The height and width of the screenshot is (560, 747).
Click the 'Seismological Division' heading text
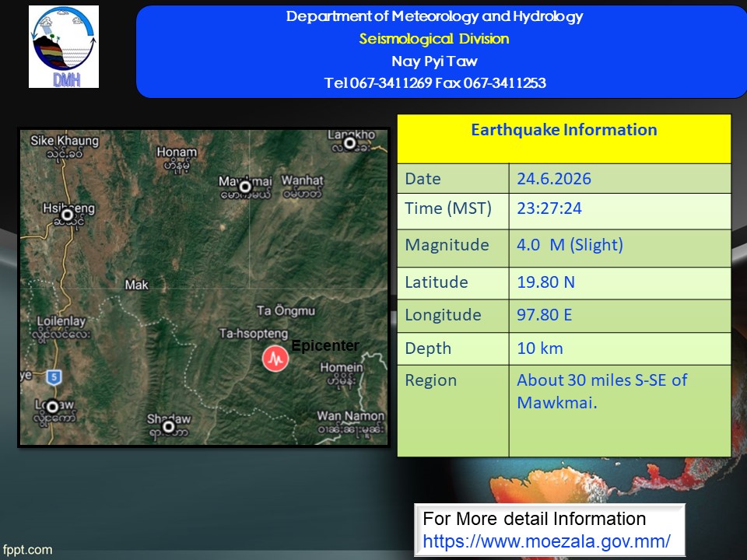coord(434,39)
